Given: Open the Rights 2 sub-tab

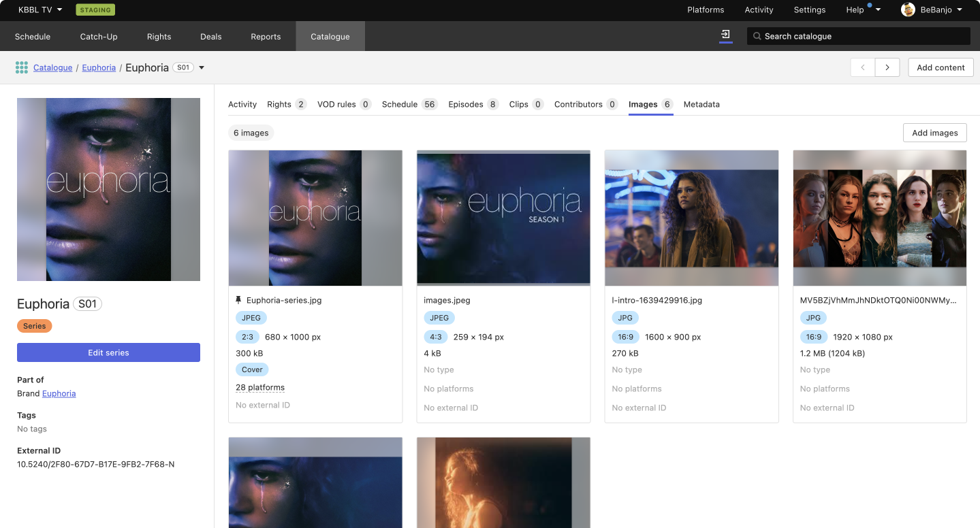Looking at the screenshot, I should [x=287, y=104].
